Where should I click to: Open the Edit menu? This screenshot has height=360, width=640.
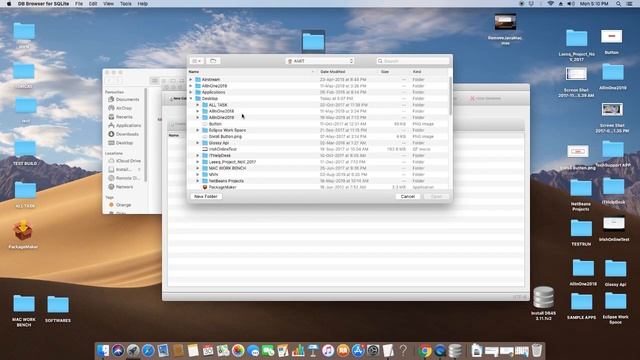click(x=93, y=4)
